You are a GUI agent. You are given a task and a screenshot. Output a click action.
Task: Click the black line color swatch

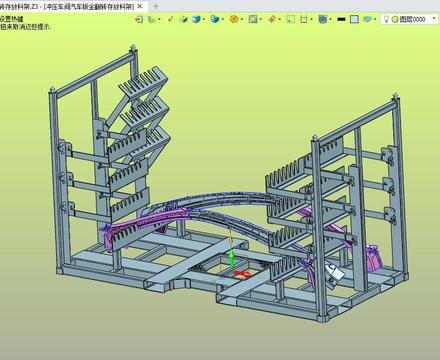(x=341, y=19)
